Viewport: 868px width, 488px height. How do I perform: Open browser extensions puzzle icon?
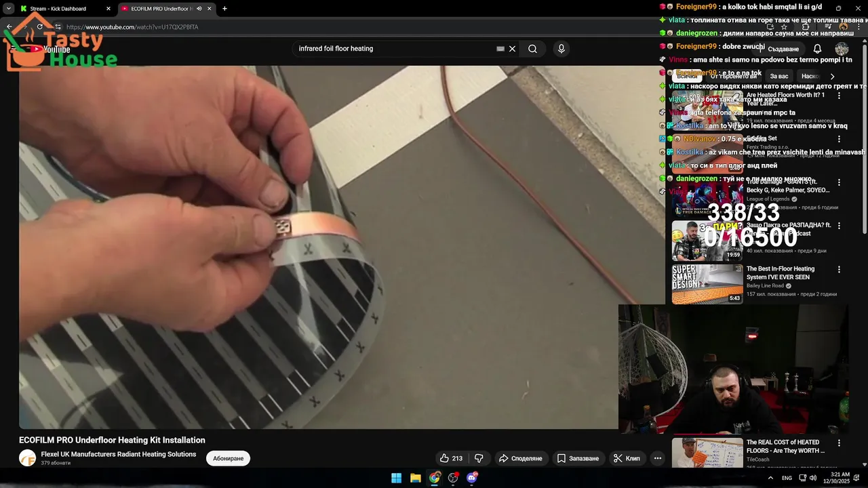[x=806, y=27]
